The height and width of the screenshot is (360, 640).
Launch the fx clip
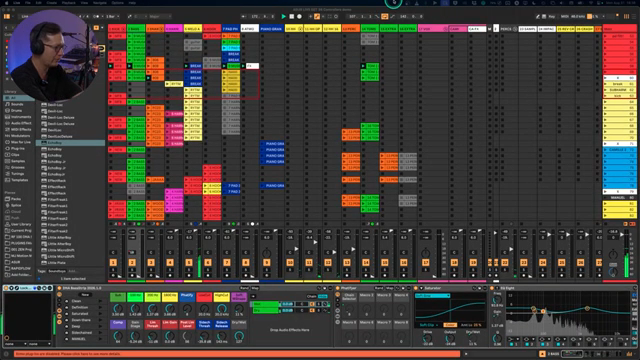click(250, 66)
